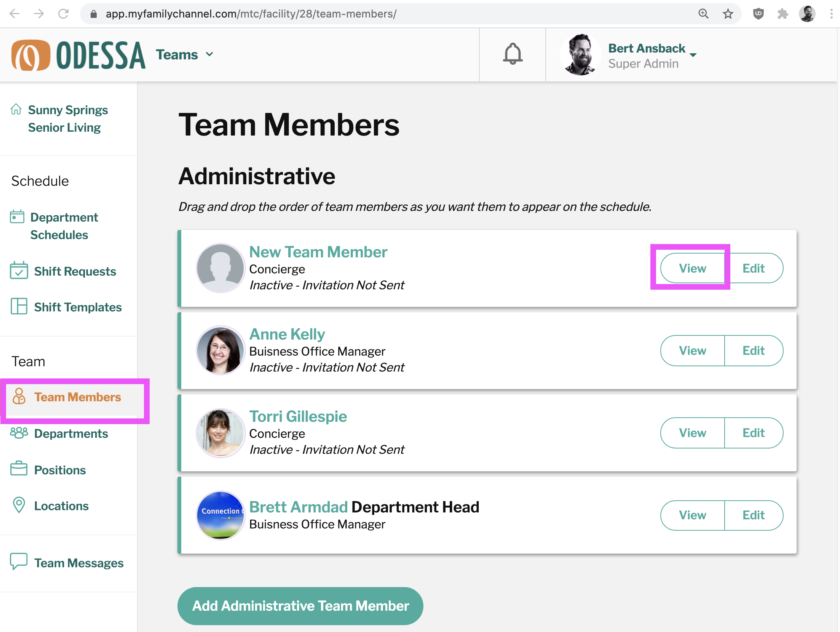Click the Teams label in the header
The height and width of the screenshot is (632, 840).
177,54
